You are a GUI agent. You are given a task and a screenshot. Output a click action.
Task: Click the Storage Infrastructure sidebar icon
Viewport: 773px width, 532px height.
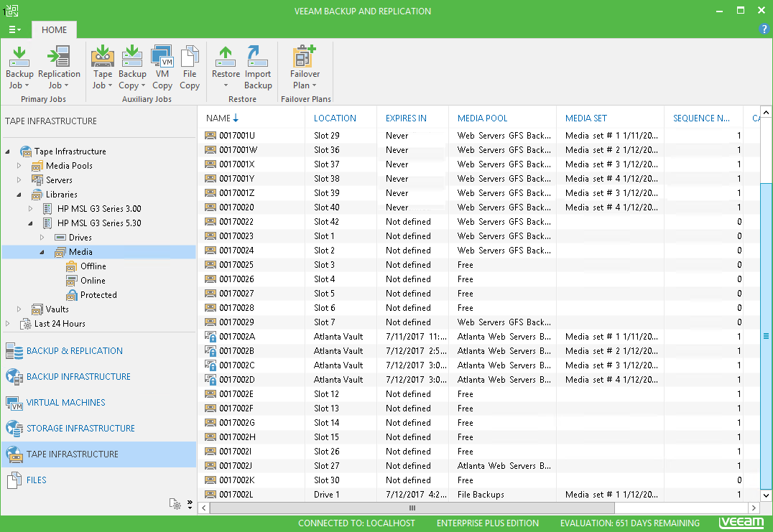point(14,429)
